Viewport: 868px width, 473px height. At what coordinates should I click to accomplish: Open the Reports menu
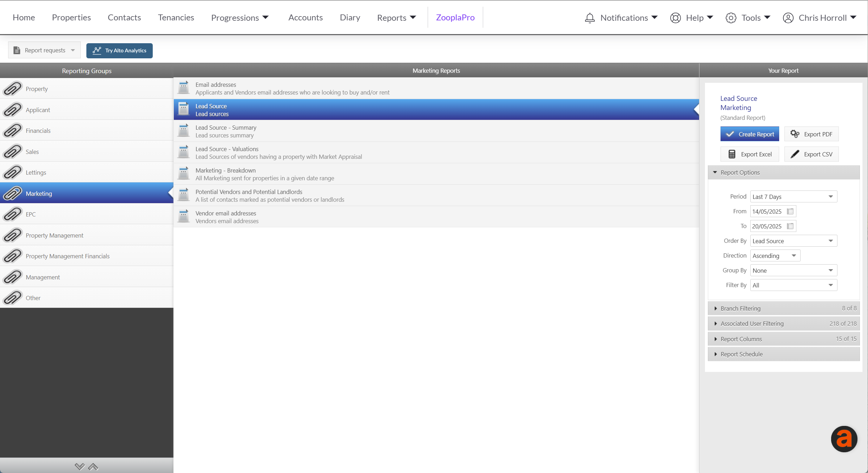point(397,18)
